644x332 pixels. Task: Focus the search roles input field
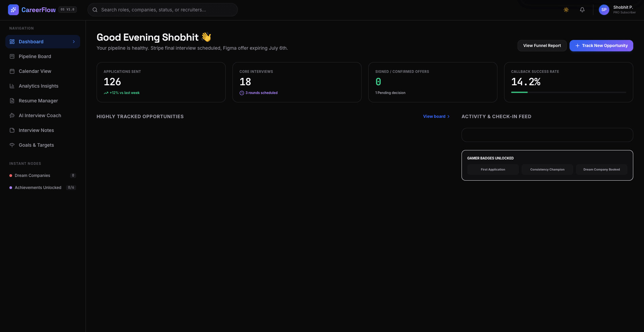(163, 10)
